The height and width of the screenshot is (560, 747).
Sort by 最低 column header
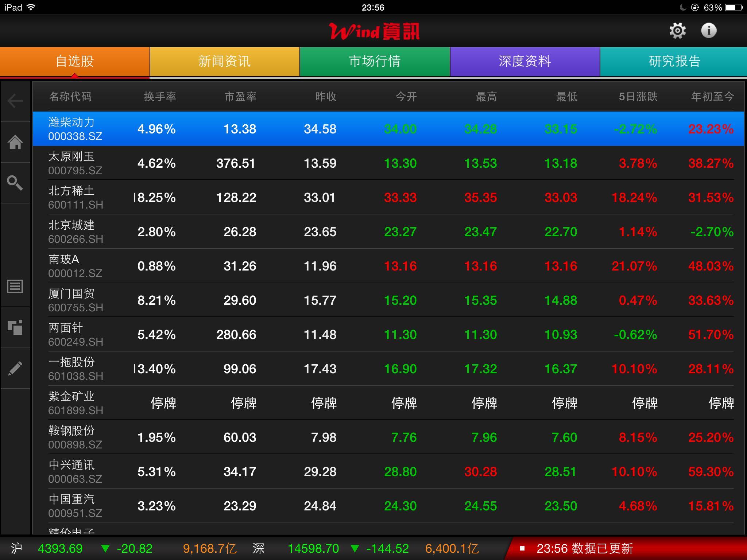tap(566, 97)
